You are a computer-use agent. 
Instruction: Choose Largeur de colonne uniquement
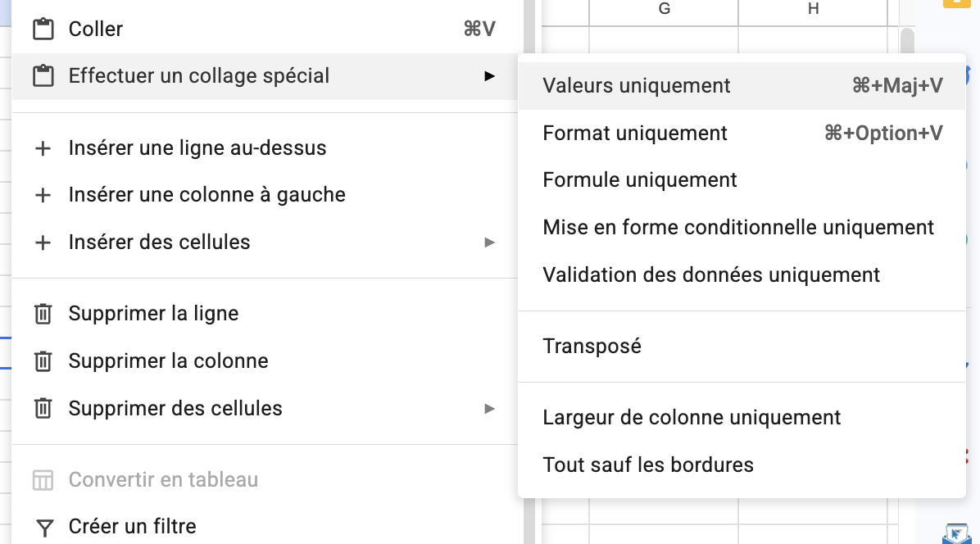[x=692, y=417]
